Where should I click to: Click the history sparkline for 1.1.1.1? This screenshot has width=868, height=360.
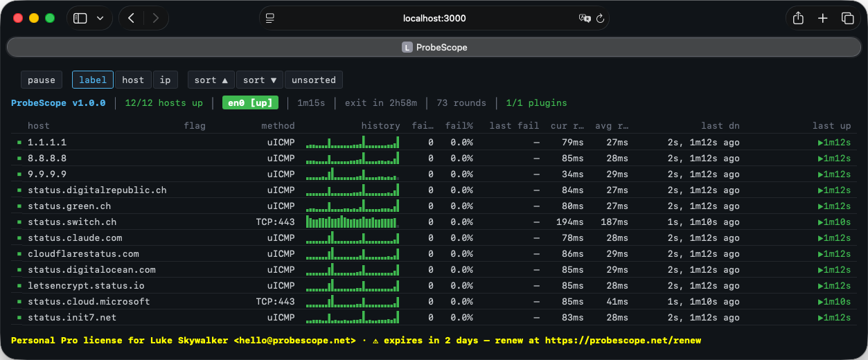(x=353, y=142)
